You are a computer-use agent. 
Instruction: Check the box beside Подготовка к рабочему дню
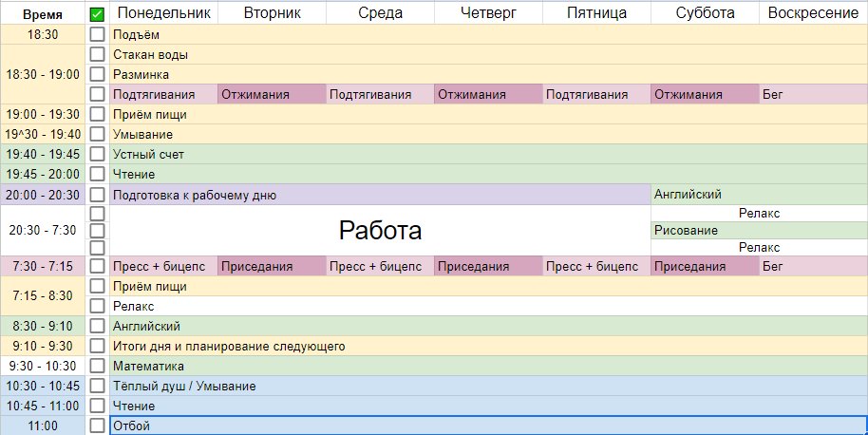click(x=97, y=195)
